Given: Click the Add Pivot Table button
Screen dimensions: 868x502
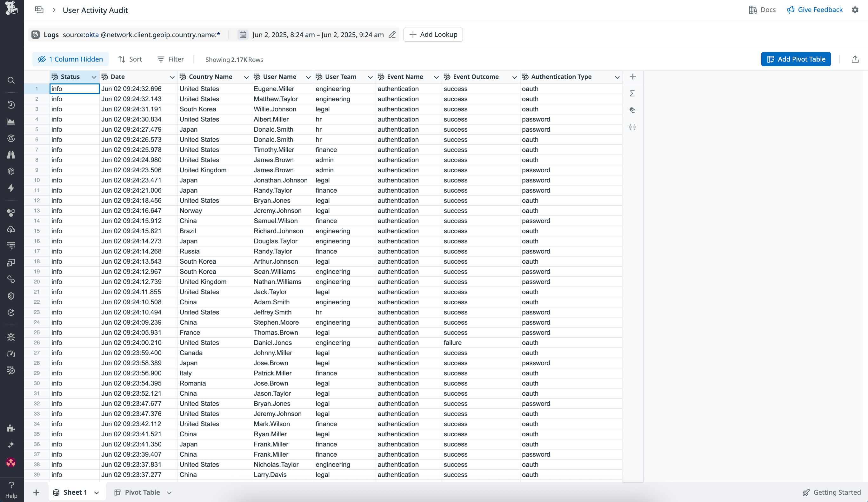Looking at the screenshot, I should (x=796, y=59).
